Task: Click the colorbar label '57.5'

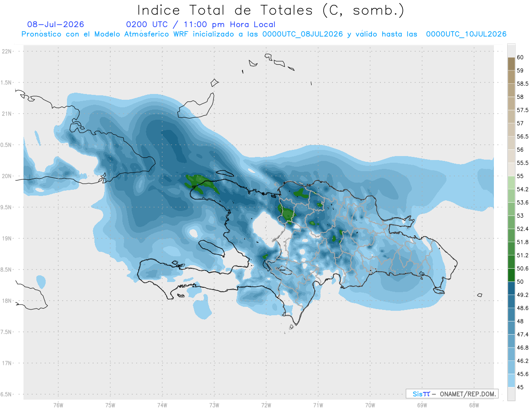Action: 522,110
